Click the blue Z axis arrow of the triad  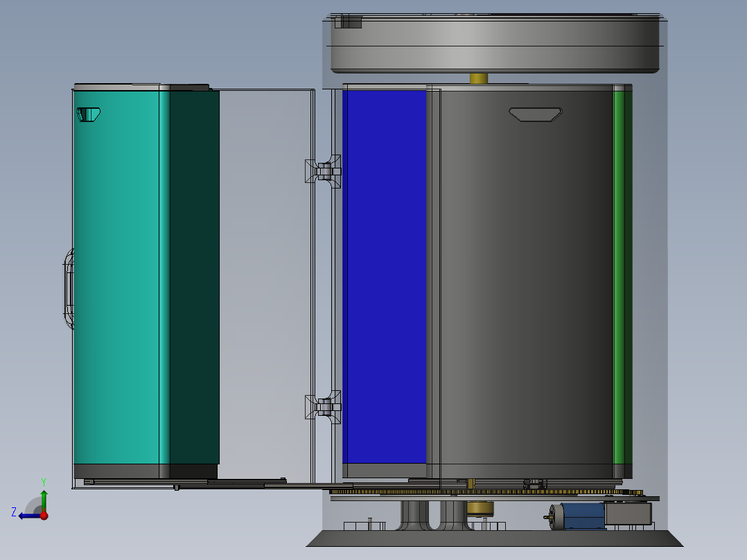click(30, 516)
